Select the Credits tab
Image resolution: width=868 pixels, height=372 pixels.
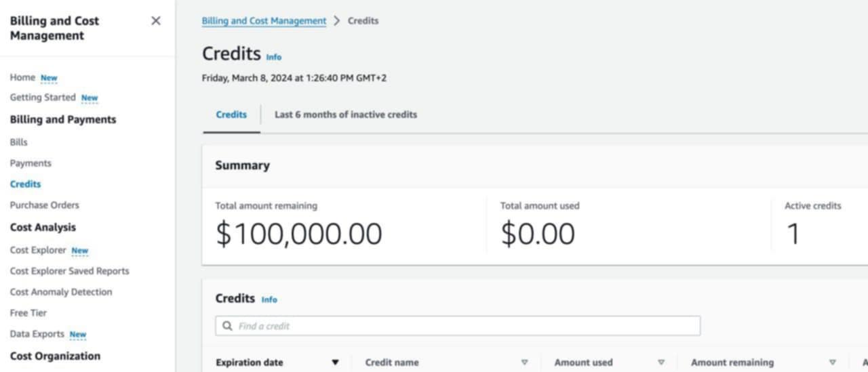point(231,115)
